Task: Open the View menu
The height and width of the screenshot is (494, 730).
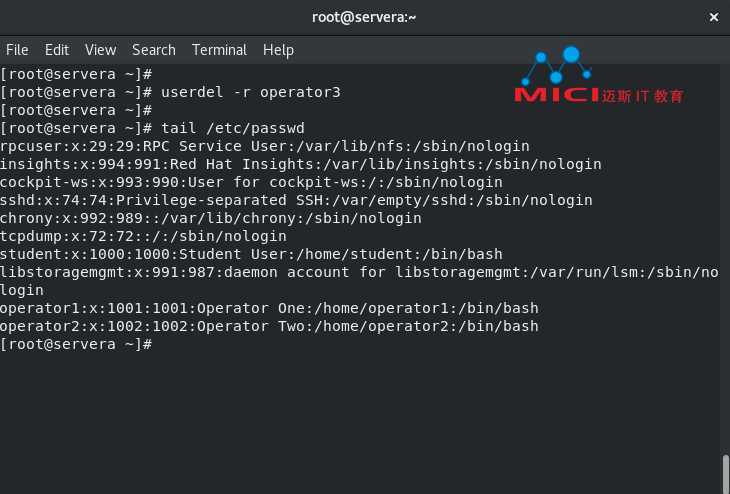Action: click(x=101, y=50)
